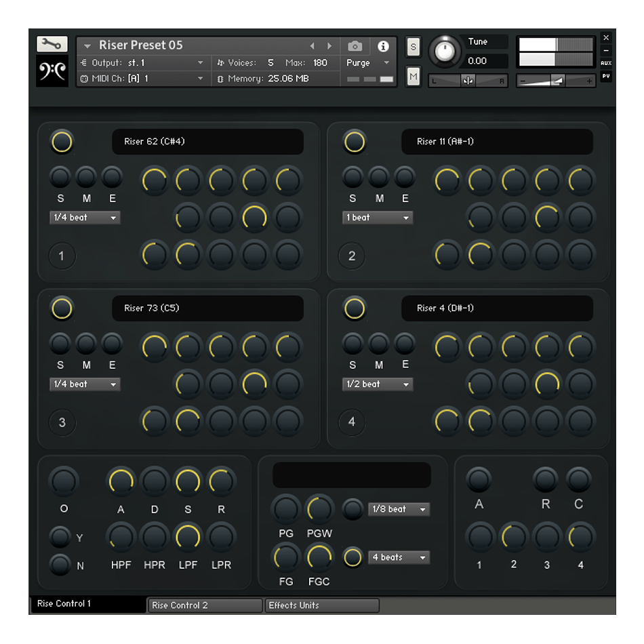The image size is (644, 644).
Task: Click the E knob in Riser 73 slot
Action: point(112,344)
